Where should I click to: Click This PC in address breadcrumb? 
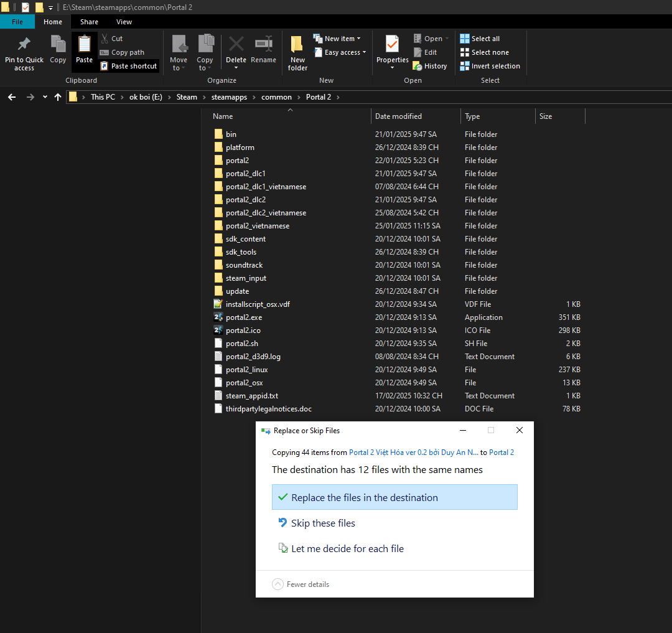coord(103,97)
